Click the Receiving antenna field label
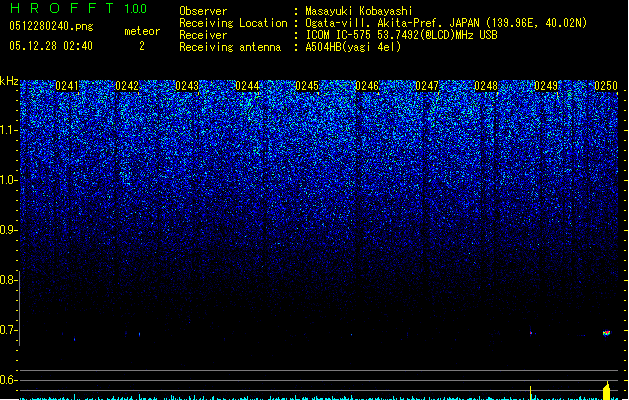The height and width of the screenshot is (400, 629). [230, 47]
